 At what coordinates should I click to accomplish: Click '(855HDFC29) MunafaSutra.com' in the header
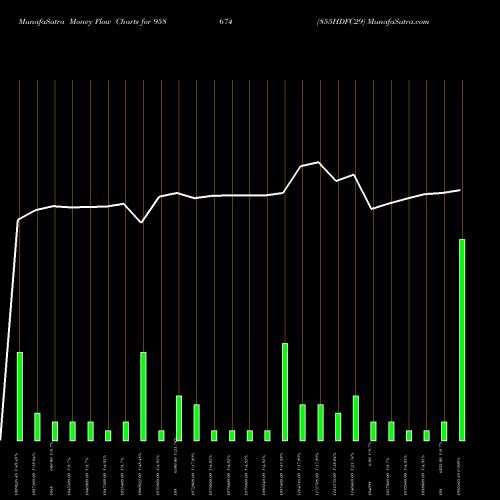[373, 22]
